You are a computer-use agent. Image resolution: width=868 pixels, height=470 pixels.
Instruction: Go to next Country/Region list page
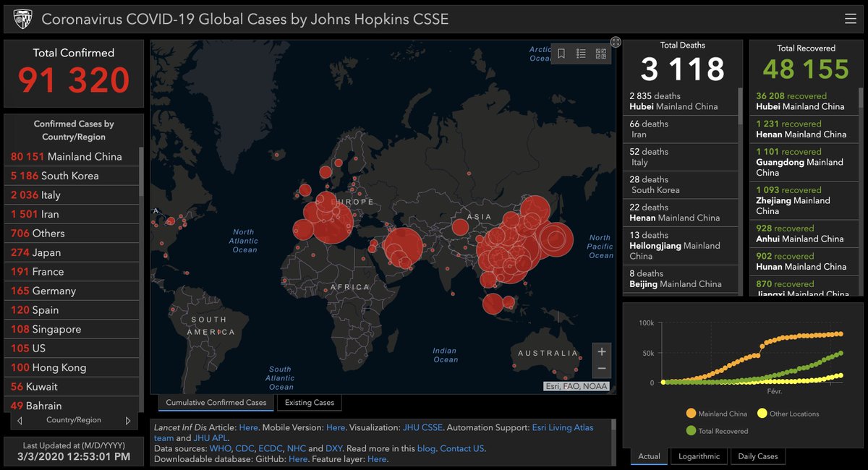click(128, 420)
